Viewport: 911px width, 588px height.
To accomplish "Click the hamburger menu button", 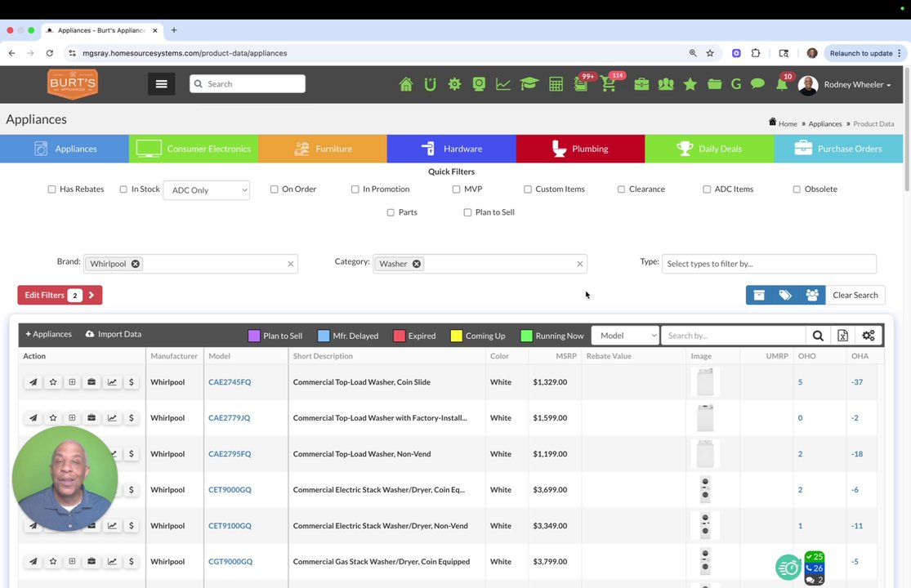I will (162, 84).
